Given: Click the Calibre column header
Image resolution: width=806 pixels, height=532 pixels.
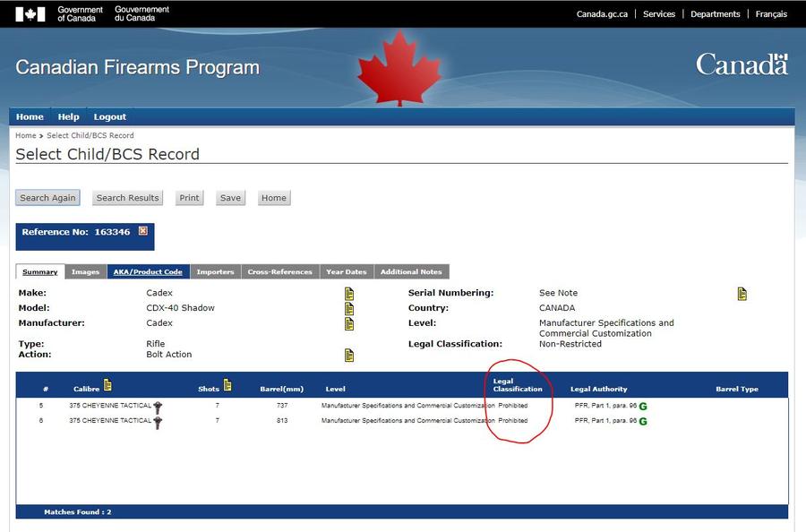Looking at the screenshot, I should tap(86, 389).
